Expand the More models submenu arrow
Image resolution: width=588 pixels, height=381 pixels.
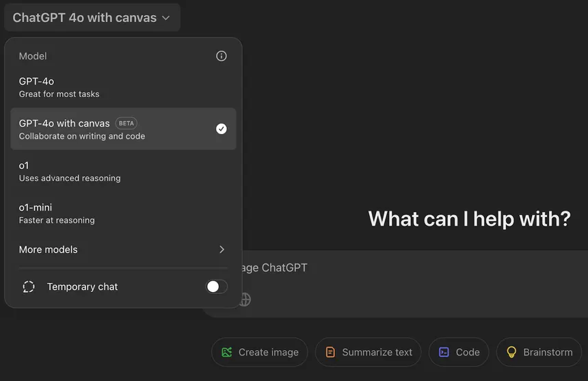tap(222, 250)
